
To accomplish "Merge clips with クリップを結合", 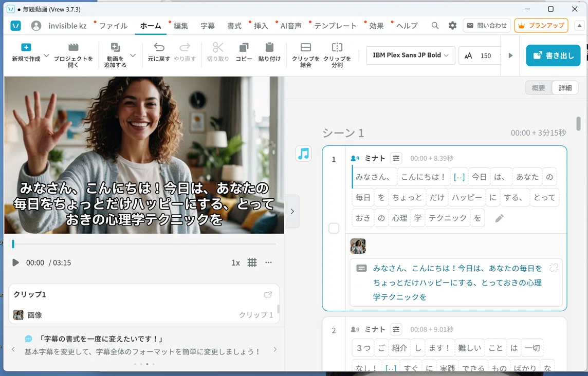I will [306, 54].
